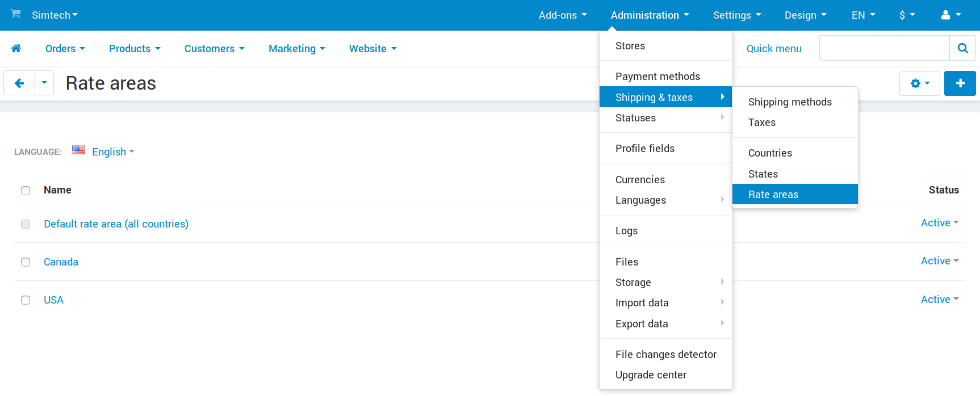This screenshot has width=980, height=396.
Task: Open the English language dropdown
Action: click(113, 152)
